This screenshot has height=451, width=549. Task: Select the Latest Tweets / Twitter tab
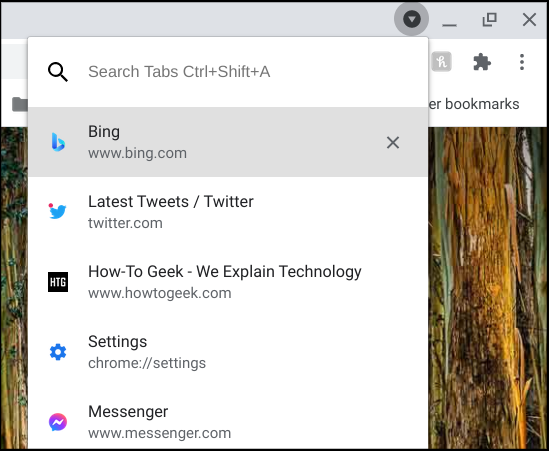pyautogui.click(x=228, y=211)
